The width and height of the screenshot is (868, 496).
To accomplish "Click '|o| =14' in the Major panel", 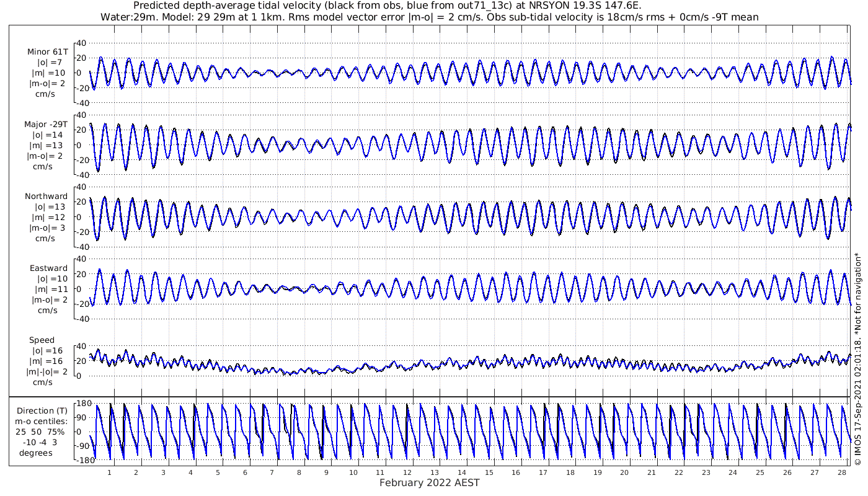I will coord(48,135).
